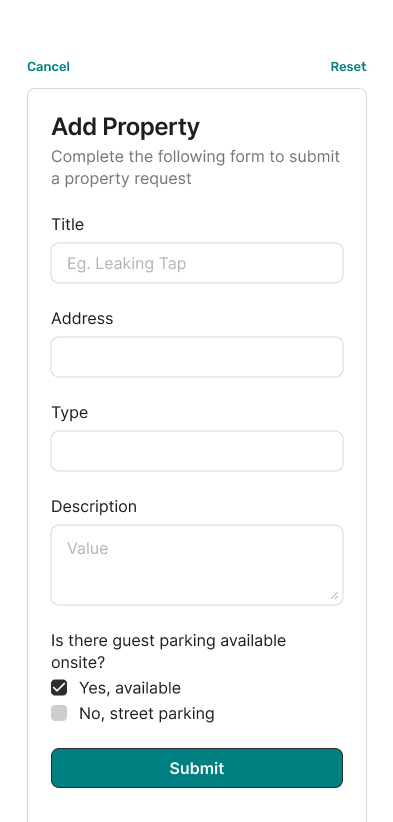The image size is (393, 822).
Task: Click the Description field label
Action: click(x=94, y=506)
